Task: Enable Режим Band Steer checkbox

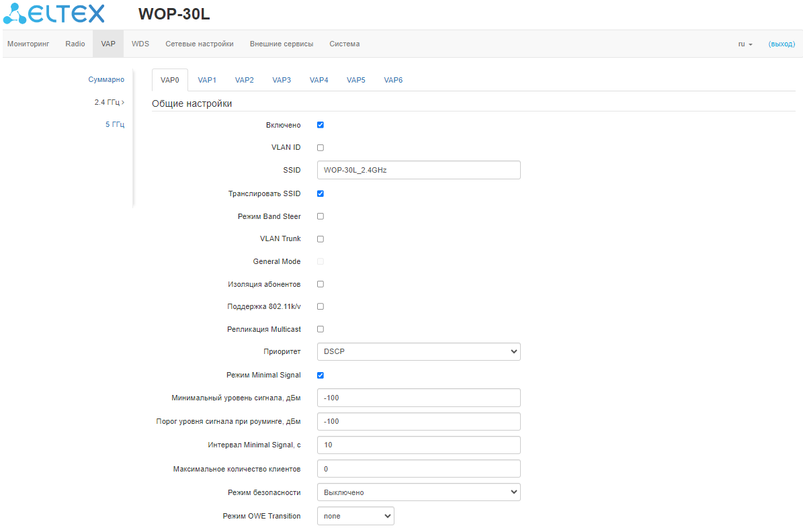Action: coord(321,216)
